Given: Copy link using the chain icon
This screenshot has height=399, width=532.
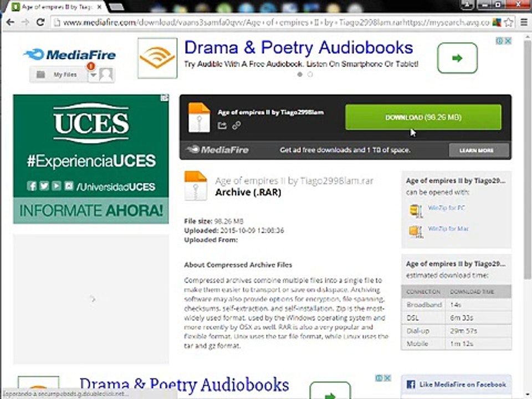Looking at the screenshot, I should coord(237,126).
